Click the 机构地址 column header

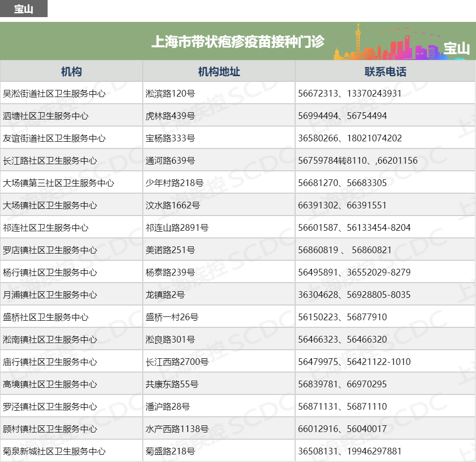click(219, 71)
